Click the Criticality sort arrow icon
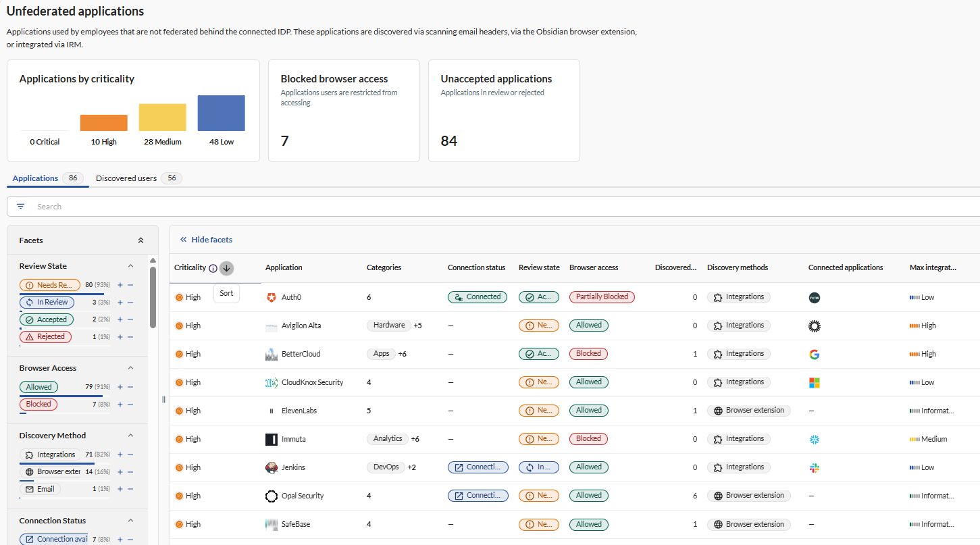 (x=226, y=268)
